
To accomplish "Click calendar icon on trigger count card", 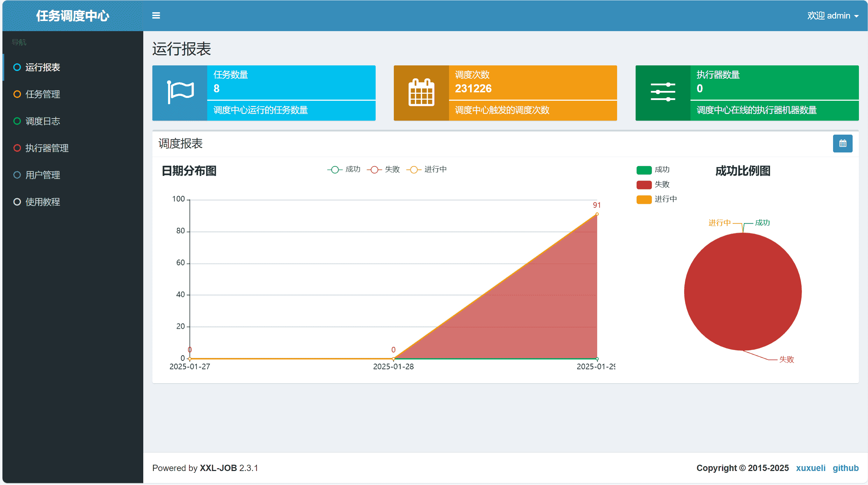I will tap(421, 93).
